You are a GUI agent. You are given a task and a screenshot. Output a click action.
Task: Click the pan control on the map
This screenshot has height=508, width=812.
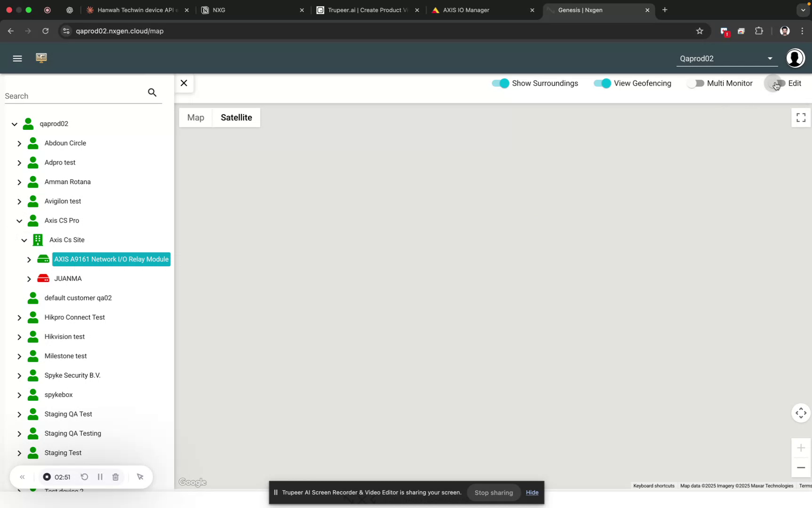[x=800, y=413]
